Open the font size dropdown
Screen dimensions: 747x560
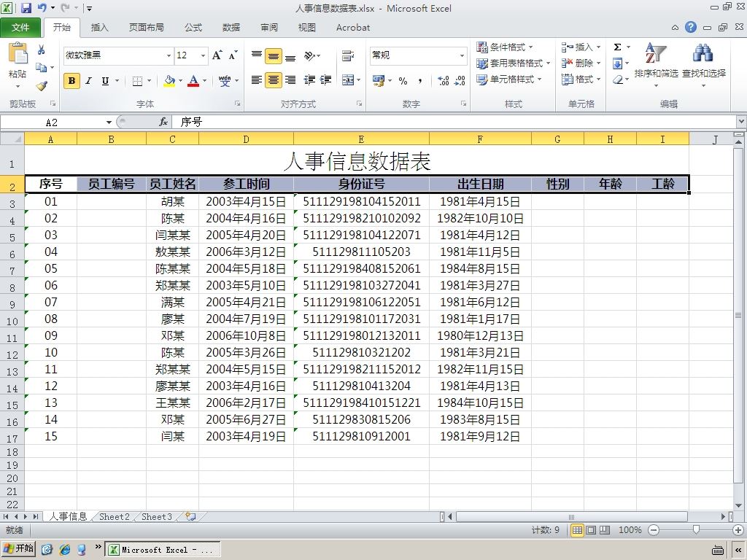click(204, 55)
